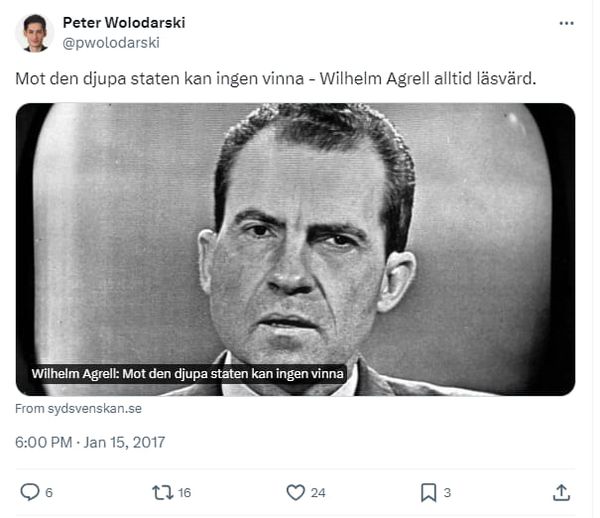
Task: Open Peter Wolodarski's profile avatar
Action: pyautogui.click(x=34, y=32)
